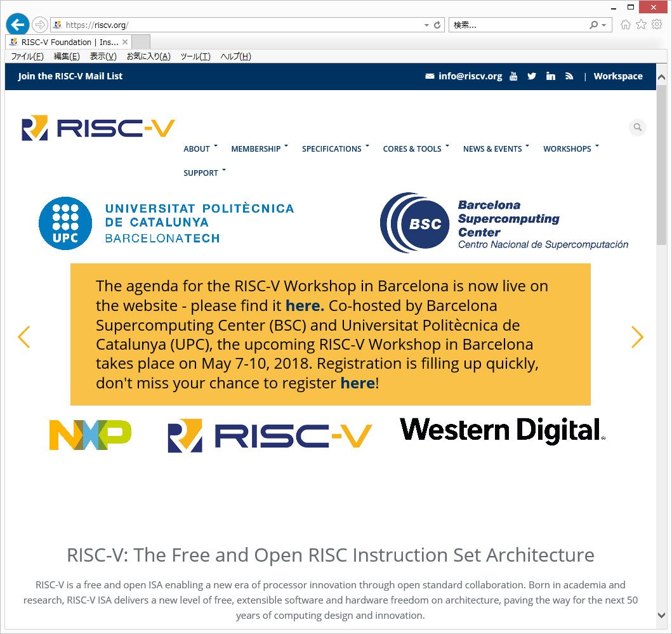
Task: Click the mail envelope icon
Action: (430, 76)
